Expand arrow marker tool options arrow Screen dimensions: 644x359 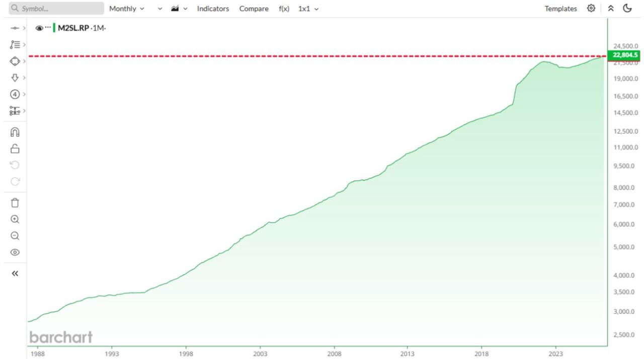(x=24, y=78)
